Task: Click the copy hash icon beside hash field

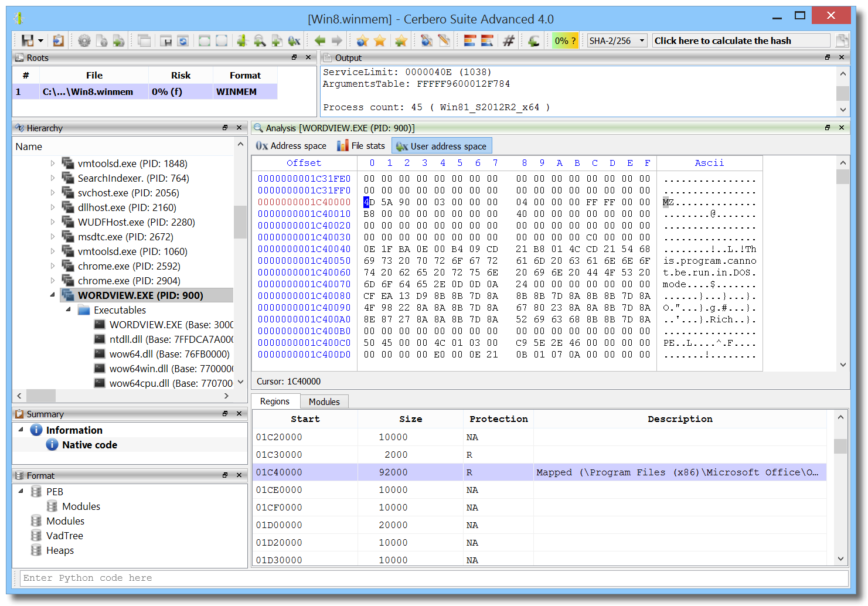Action: (x=842, y=40)
